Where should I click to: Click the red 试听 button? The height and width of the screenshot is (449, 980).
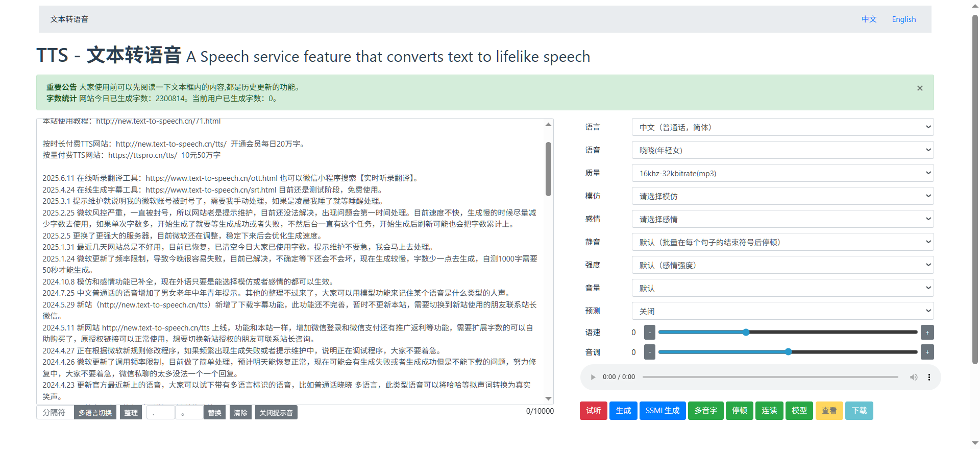[593, 411]
